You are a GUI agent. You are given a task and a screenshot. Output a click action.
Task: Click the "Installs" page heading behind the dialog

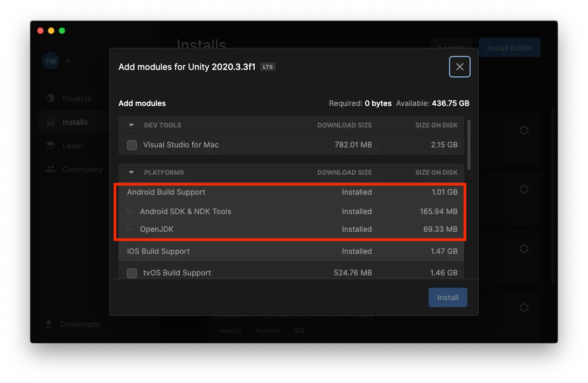tap(201, 44)
